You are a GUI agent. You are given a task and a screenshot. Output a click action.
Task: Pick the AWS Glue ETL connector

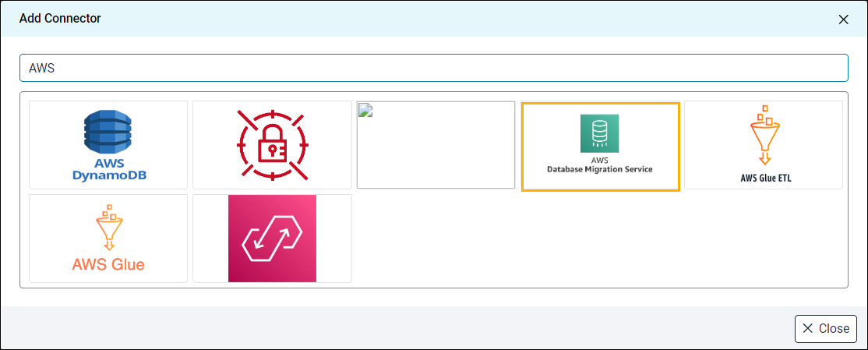pyautogui.click(x=764, y=145)
